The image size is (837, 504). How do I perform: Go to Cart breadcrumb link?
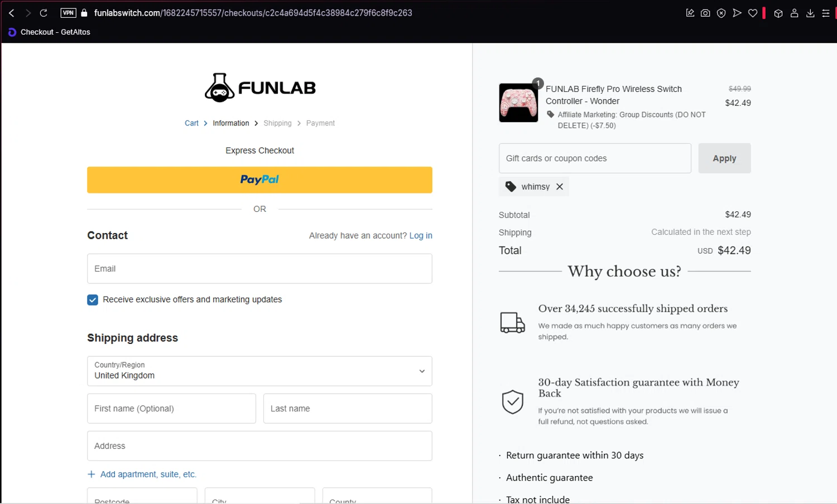point(191,123)
